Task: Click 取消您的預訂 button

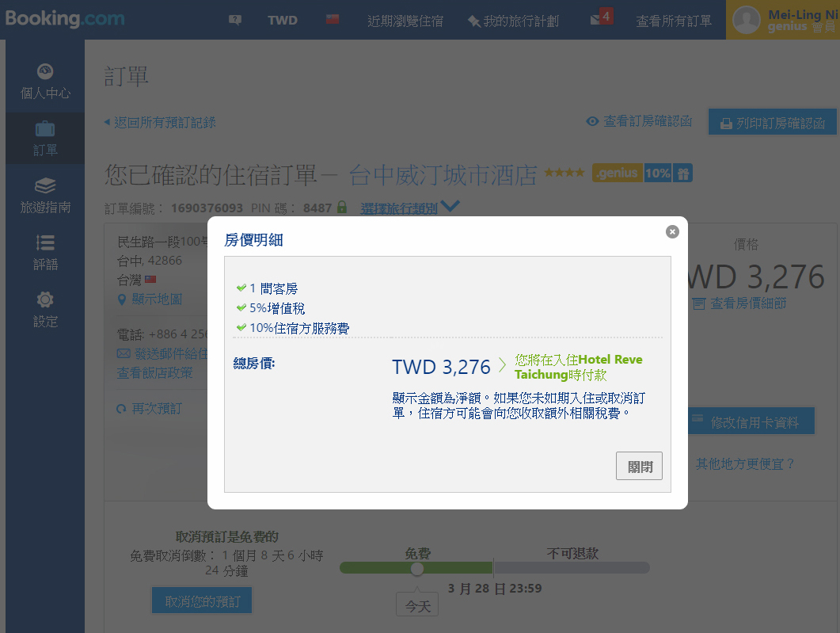Action: [x=202, y=601]
